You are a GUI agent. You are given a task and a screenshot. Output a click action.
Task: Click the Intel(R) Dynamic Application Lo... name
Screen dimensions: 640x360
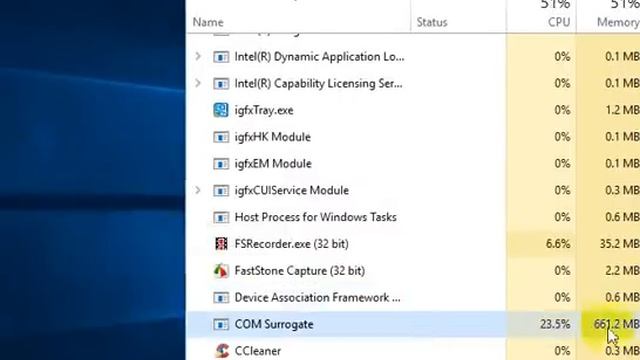click(319, 57)
